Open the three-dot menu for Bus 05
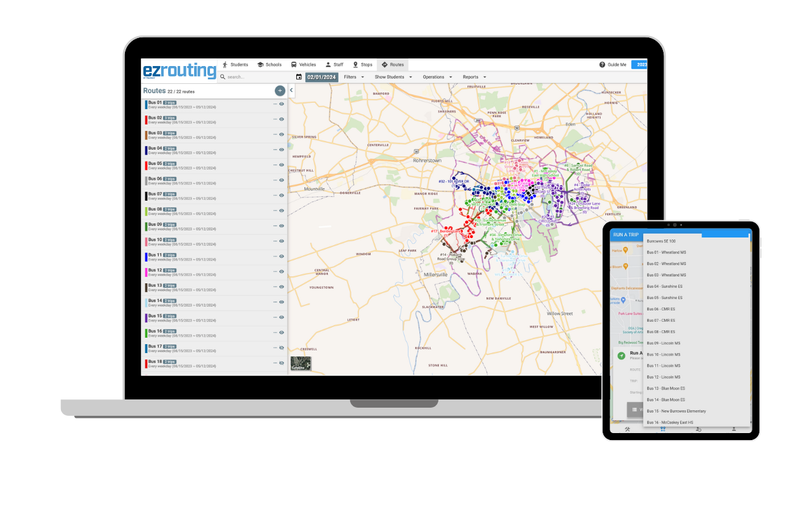 tap(275, 165)
